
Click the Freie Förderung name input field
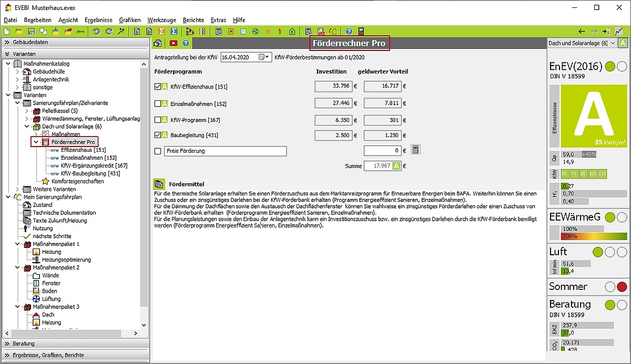click(225, 151)
